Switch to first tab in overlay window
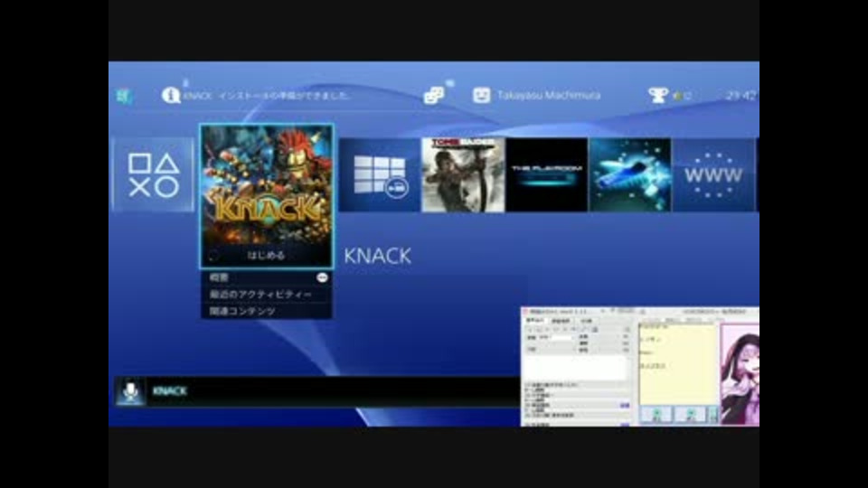The image size is (868, 488). (x=534, y=320)
